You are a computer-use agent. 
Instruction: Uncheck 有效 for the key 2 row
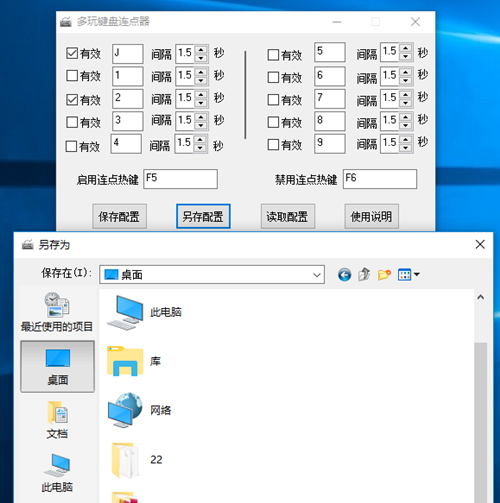pyautogui.click(x=72, y=99)
